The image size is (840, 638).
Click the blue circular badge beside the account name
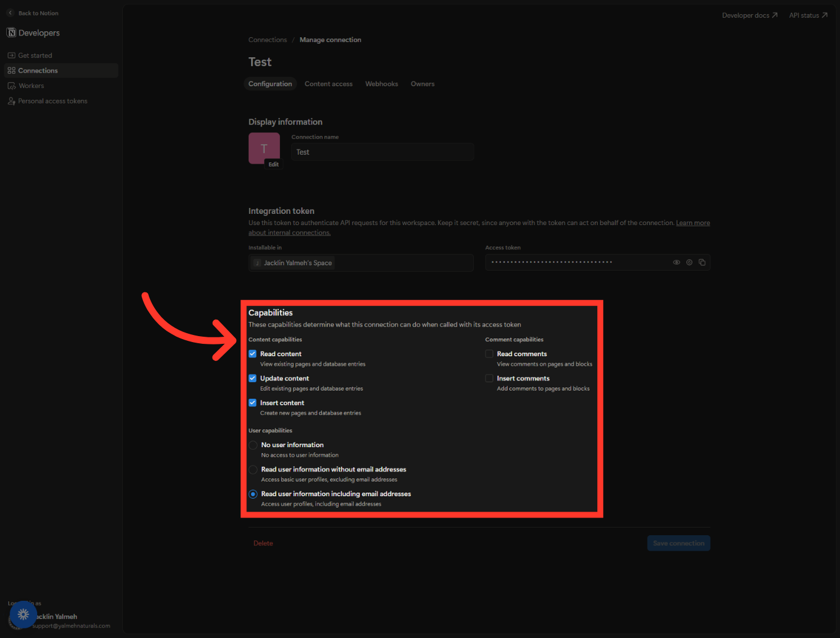click(23, 614)
